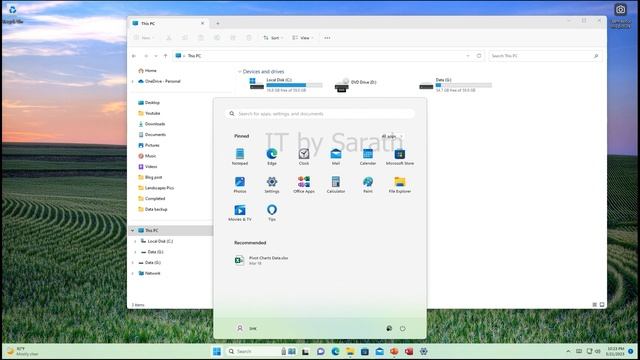The width and height of the screenshot is (640, 360).
Task: Open Pictures in the navigation pane
Action: coord(149,145)
